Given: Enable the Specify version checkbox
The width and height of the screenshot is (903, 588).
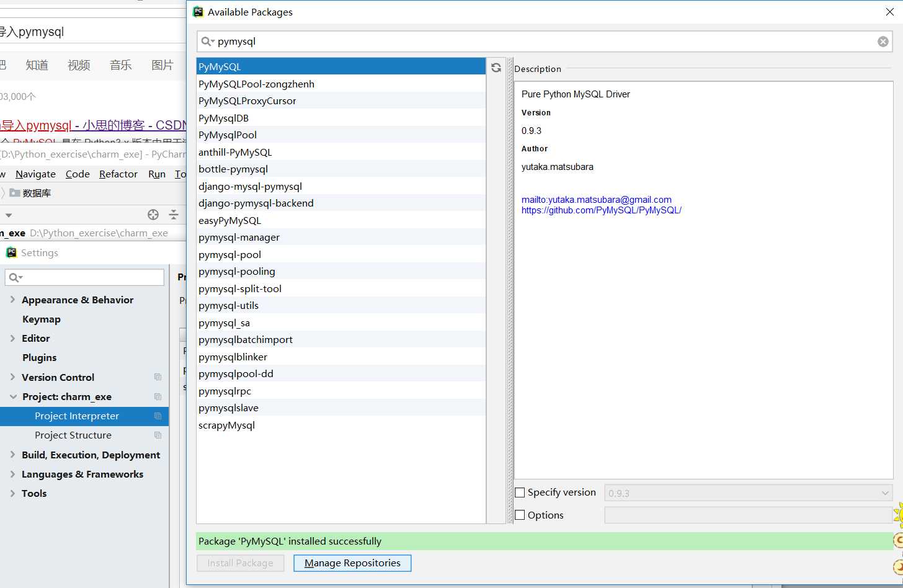Looking at the screenshot, I should [520, 493].
